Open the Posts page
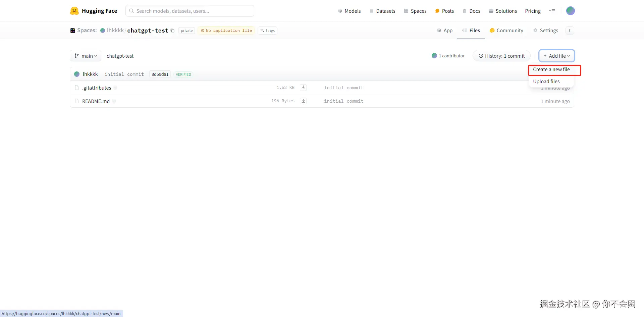The image size is (644, 317). pyautogui.click(x=444, y=11)
